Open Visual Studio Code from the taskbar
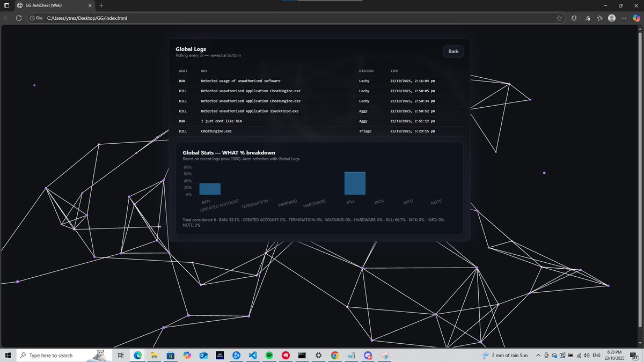The height and width of the screenshot is (362, 644). coord(253,355)
